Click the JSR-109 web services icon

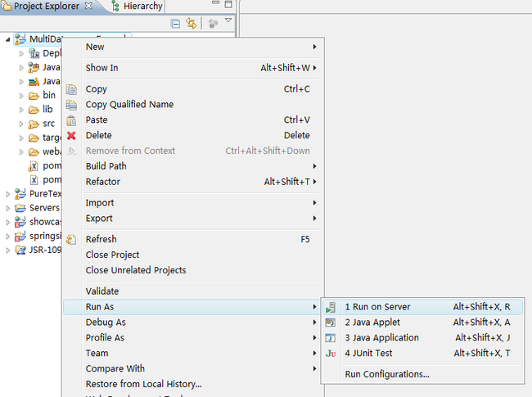click(20, 250)
